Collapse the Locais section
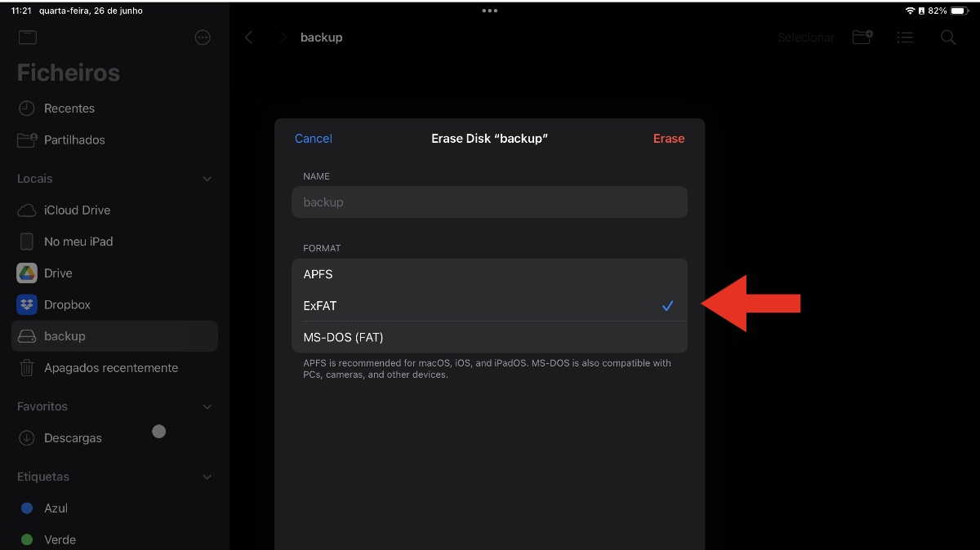 point(207,179)
